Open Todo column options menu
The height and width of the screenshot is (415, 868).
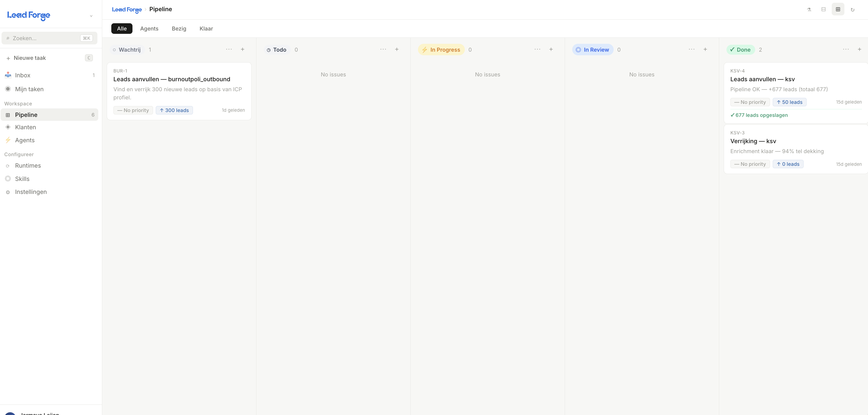pyautogui.click(x=383, y=50)
